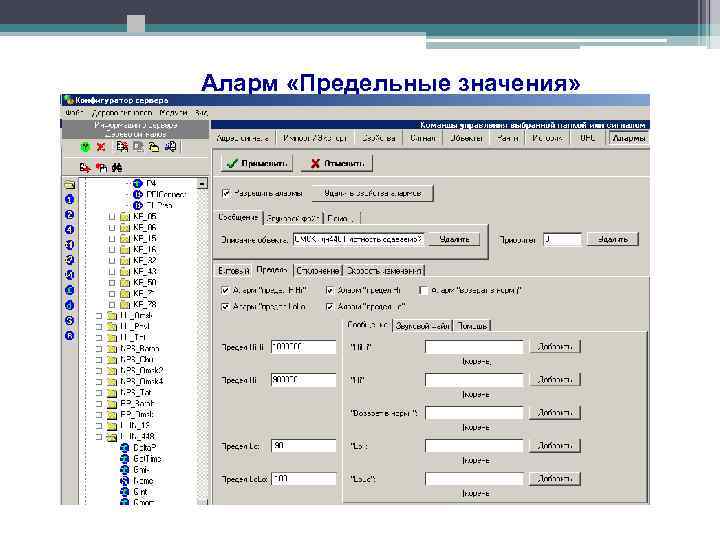
Task: Open the Помощь tab in limits message panel
Action: 472,326
